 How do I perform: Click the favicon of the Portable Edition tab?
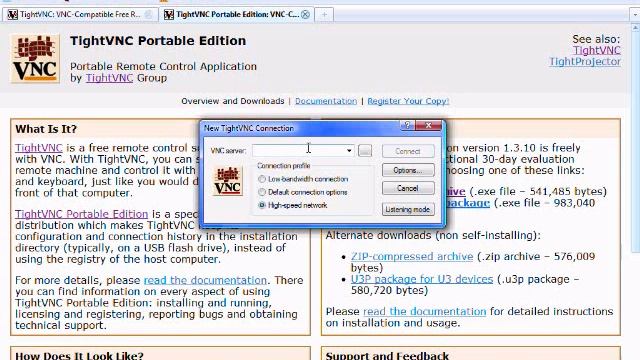169,15
